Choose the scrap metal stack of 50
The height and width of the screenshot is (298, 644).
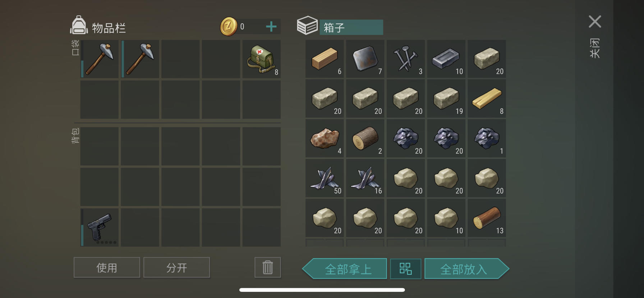325,178
